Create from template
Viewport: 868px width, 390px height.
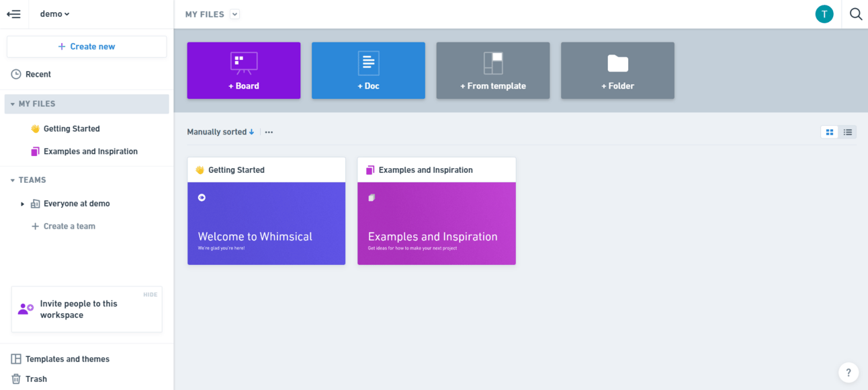[x=493, y=71]
